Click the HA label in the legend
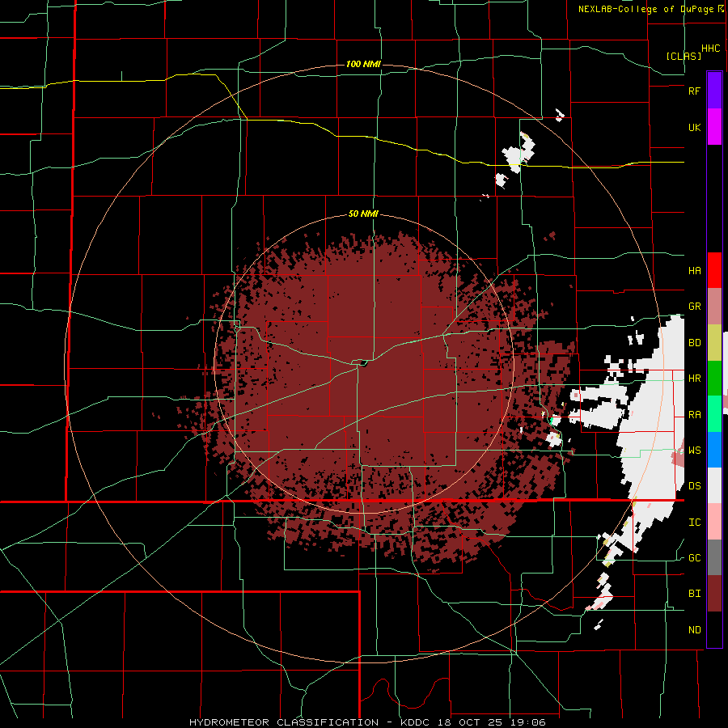Screen dimensions: 728x728 coord(694,270)
